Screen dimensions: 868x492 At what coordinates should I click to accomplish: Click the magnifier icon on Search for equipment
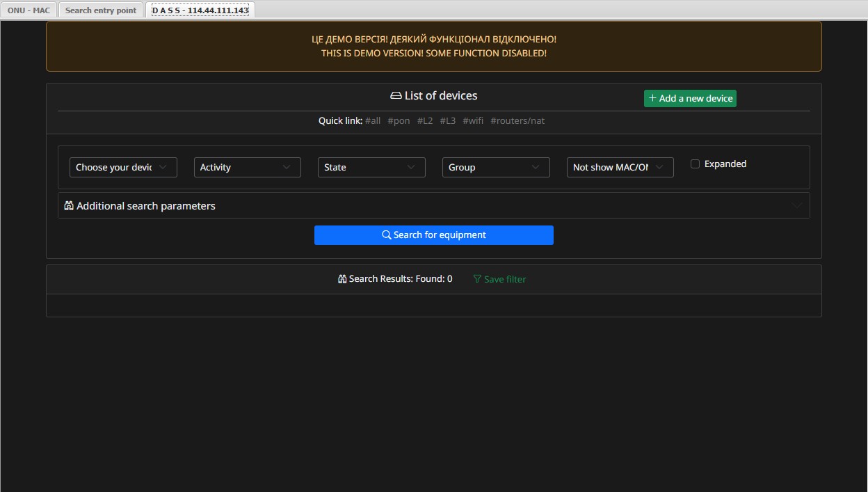(x=387, y=235)
